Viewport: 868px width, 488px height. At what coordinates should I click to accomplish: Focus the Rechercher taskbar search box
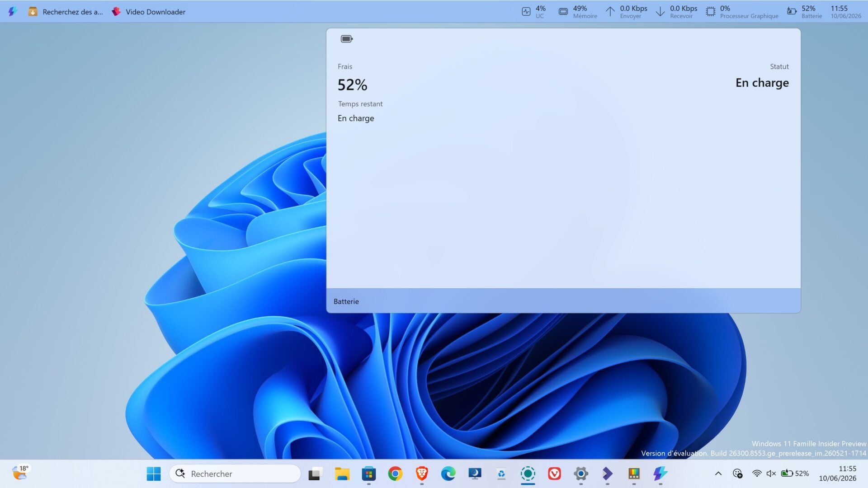(x=235, y=474)
